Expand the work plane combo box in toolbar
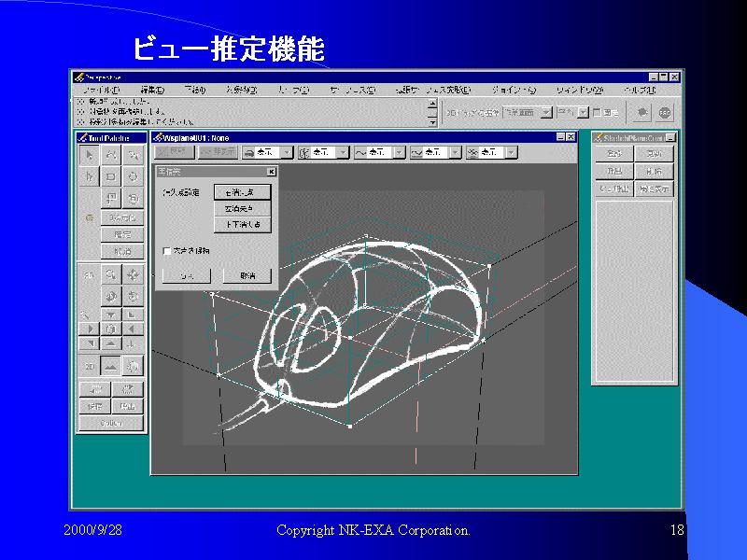Viewport: 747px width, 560px height. click(x=546, y=112)
